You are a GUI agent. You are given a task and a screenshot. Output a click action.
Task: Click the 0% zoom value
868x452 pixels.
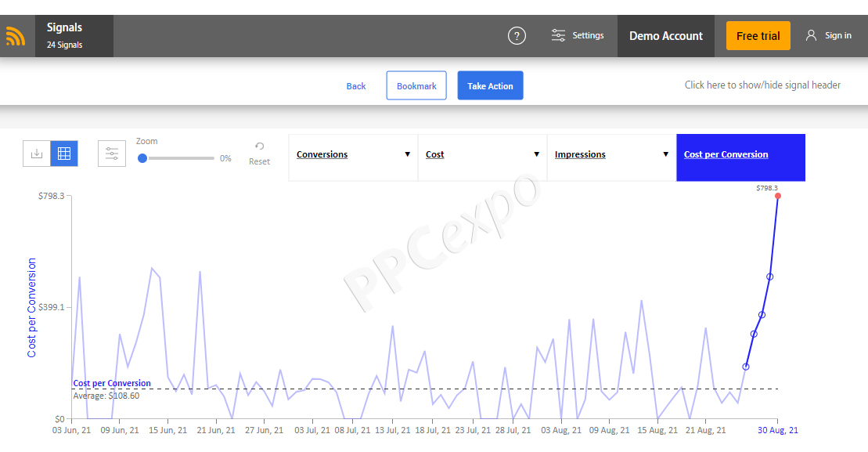click(225, 158)
